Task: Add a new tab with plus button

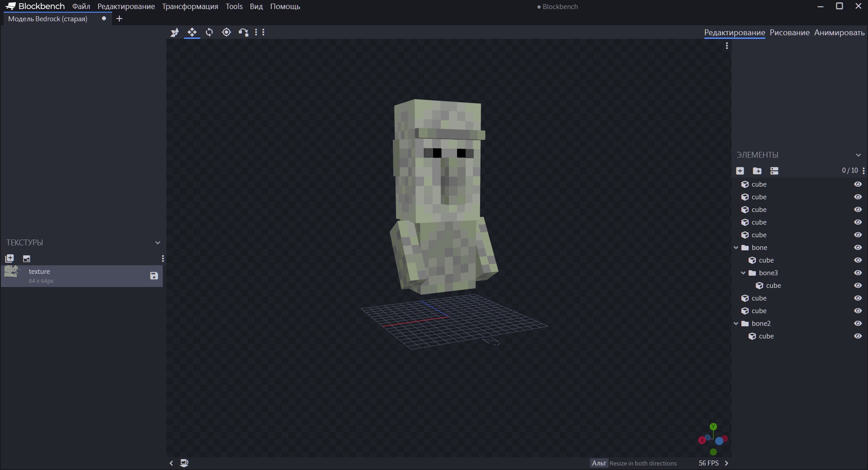Action: 119,19
